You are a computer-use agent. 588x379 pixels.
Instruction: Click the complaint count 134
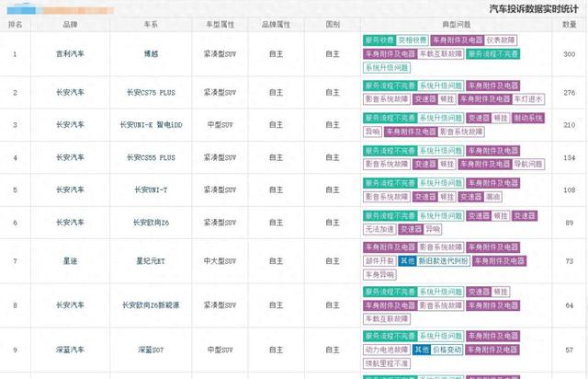(x=570, y=157)
